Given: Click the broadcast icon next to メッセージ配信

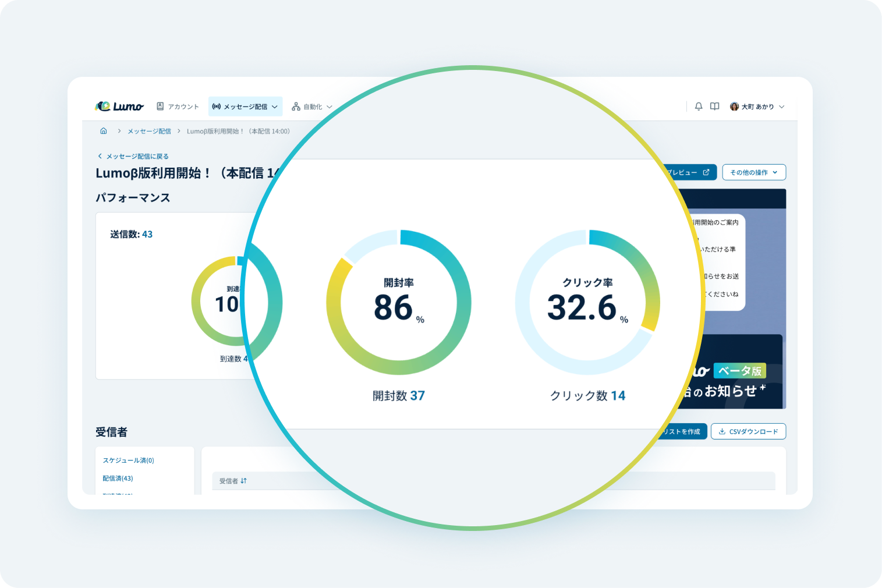Looking at the screenshot, I should pyautogui.click(x=217, y=106).
